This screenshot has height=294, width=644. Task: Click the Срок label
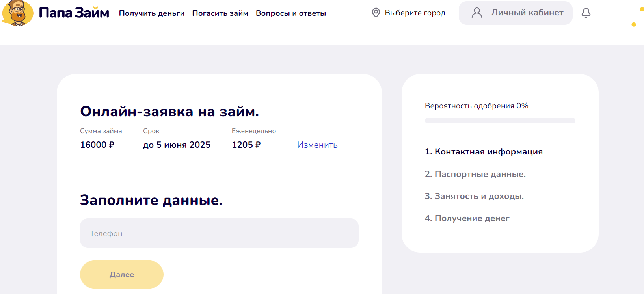click(x=151, y=131)
